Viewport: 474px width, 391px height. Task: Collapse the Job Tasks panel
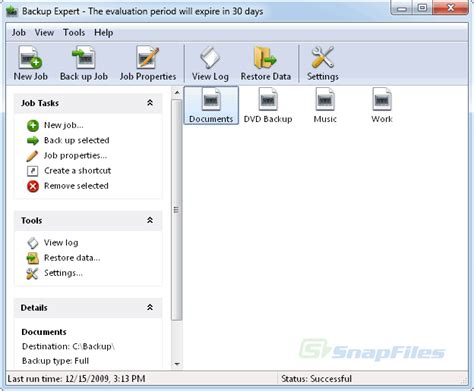(x=150, y=103)
